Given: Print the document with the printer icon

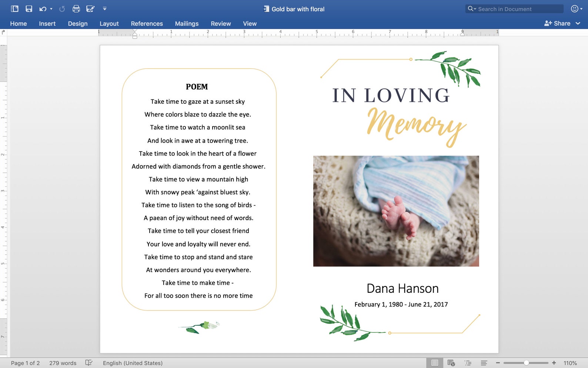Looking at the screenshot, I should (x=76, y=9).
